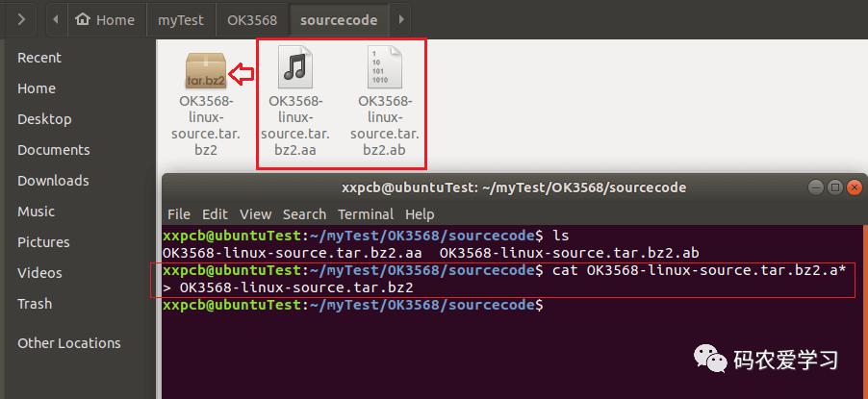
Task: Select the OK3568-linux-source.tar.bz2.aa music-note file icon
Action: pos(295,67)
